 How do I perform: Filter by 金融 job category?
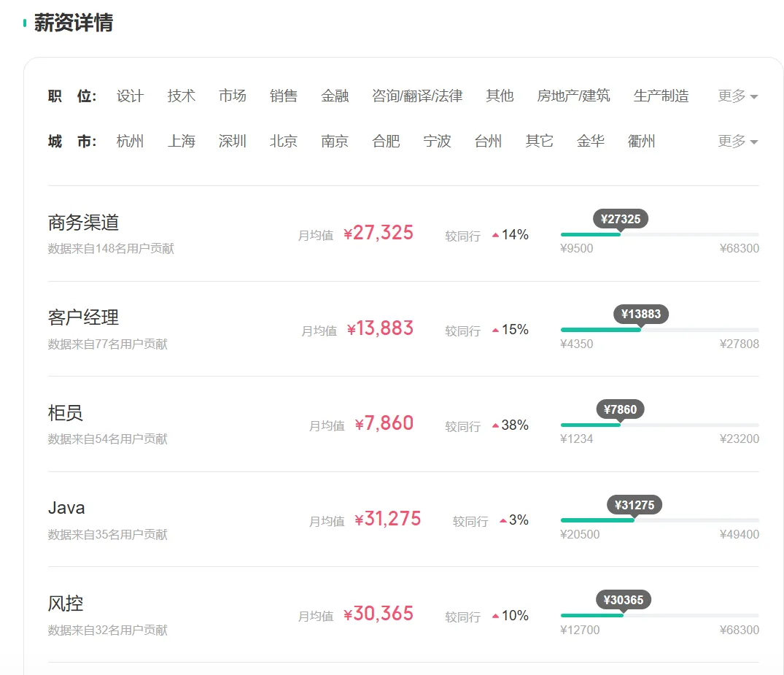(x=335, y=96)
